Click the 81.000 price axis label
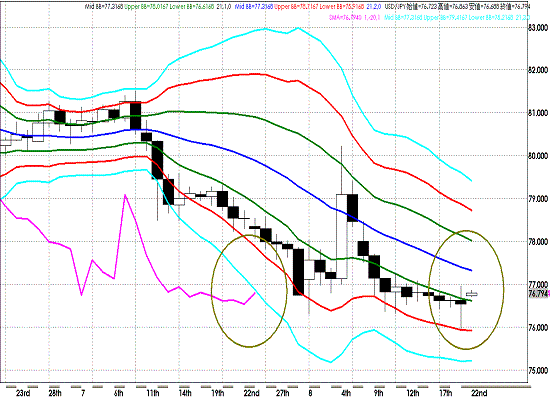The height and width of the screenshot is (399, 554). pyautogui.click(x=538, y=113)
